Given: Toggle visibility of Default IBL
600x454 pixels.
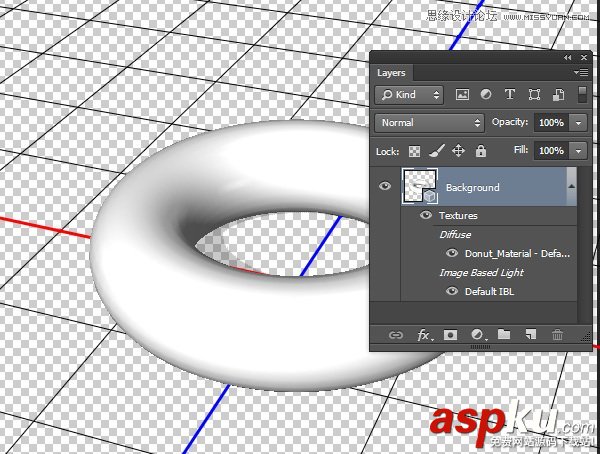Looking at the screenshot, I should tap(452, 291).
